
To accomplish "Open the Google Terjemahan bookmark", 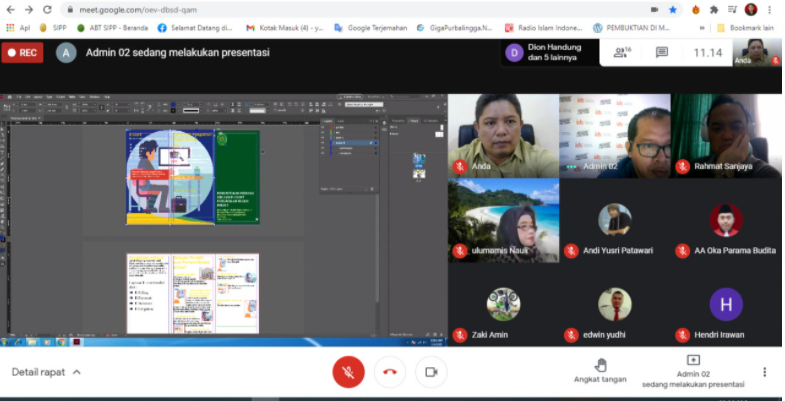I will (373, 28).
